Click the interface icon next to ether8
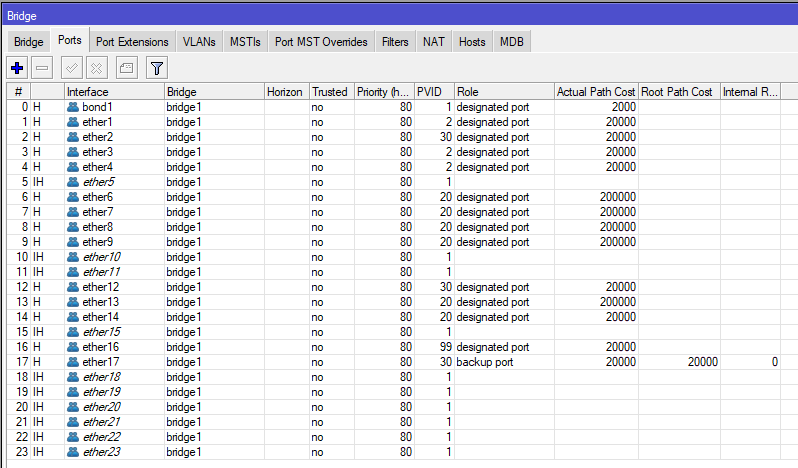 [x=73, y=227]
